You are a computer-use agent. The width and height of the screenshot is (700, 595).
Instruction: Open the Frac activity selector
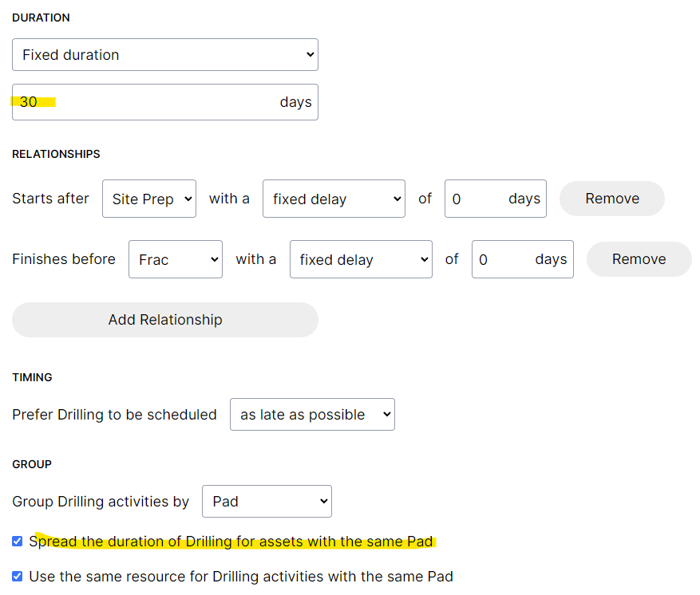(176, 259)
